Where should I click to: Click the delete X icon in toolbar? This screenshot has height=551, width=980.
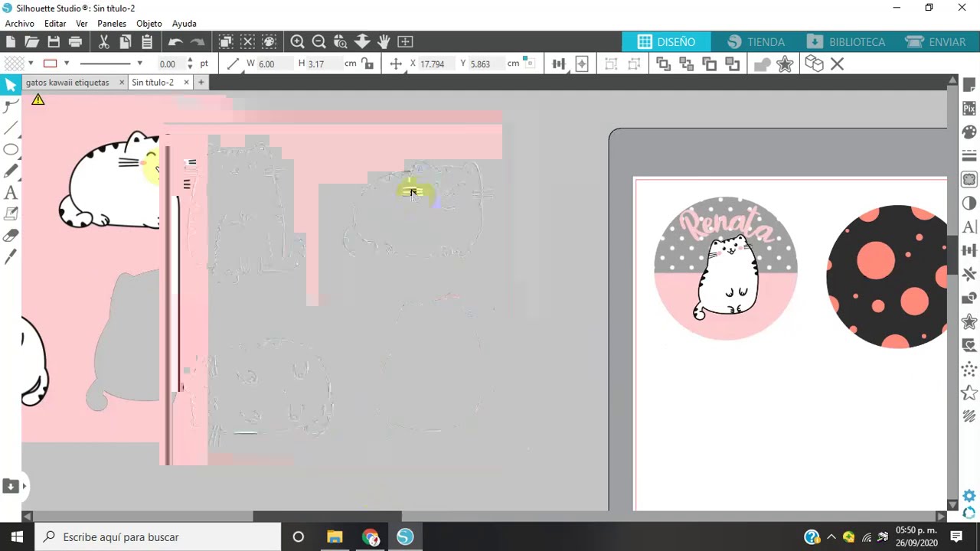click(x=837, y=64)
